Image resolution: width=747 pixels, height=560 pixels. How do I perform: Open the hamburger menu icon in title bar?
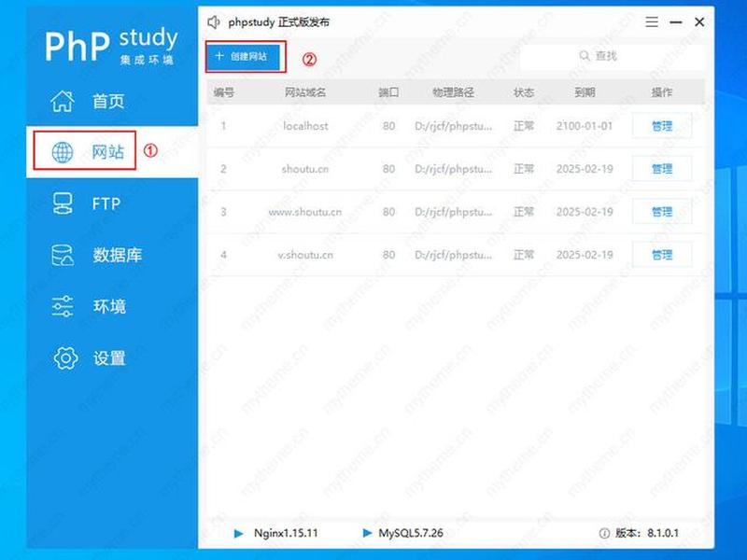[652, 21]
